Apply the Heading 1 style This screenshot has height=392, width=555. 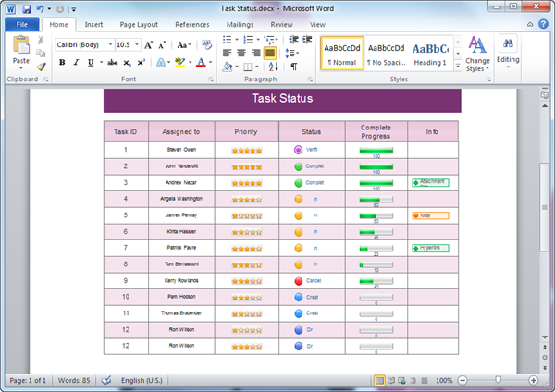[x=430, y=54]
